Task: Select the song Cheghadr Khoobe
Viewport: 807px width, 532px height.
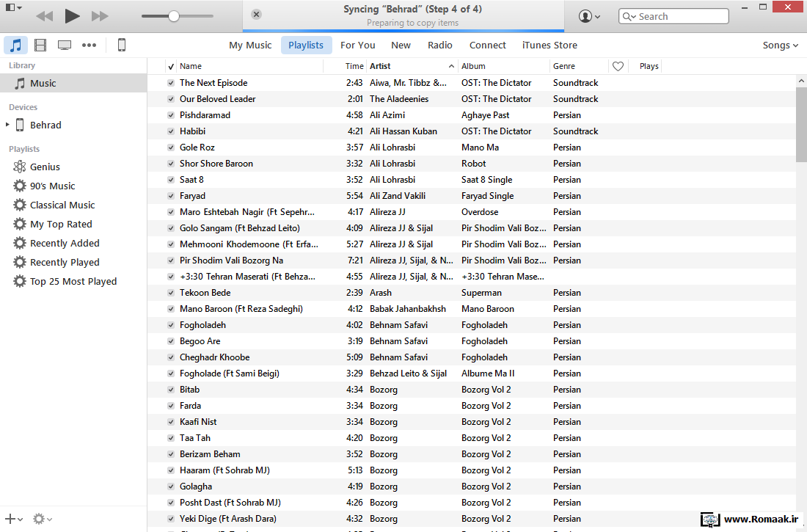Action: [215, 357]
